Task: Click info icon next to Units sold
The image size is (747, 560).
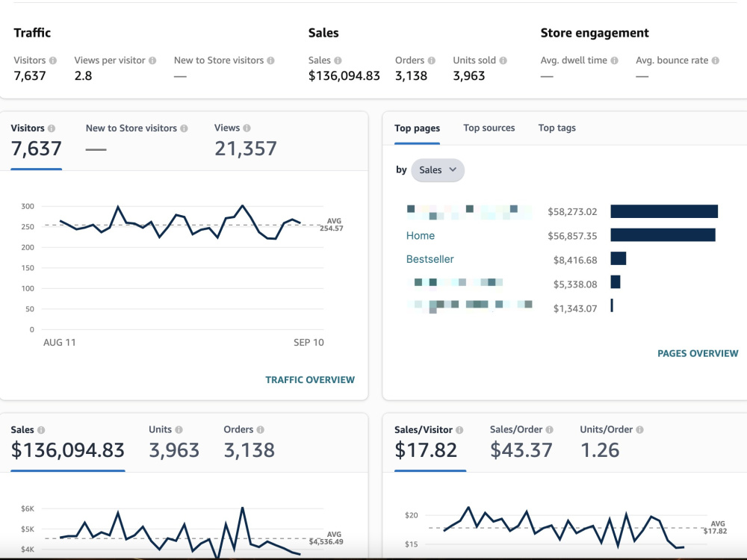Action: click(503, 60)
